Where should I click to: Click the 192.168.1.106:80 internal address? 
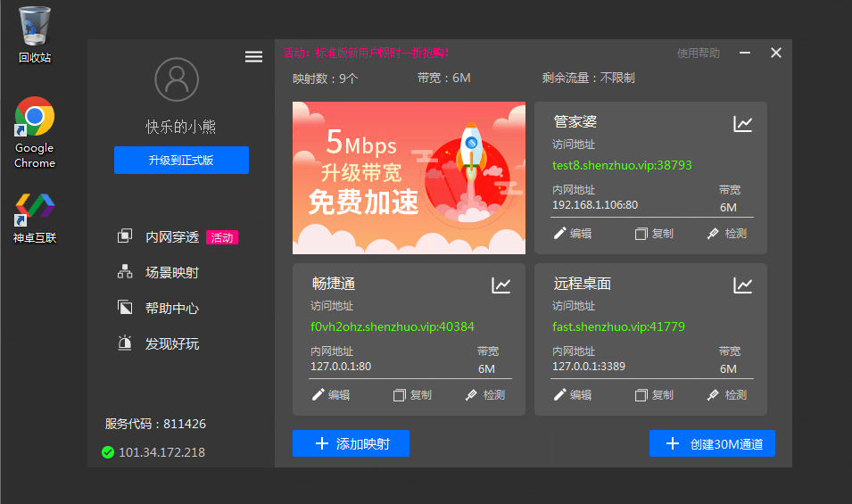point(595,205)
